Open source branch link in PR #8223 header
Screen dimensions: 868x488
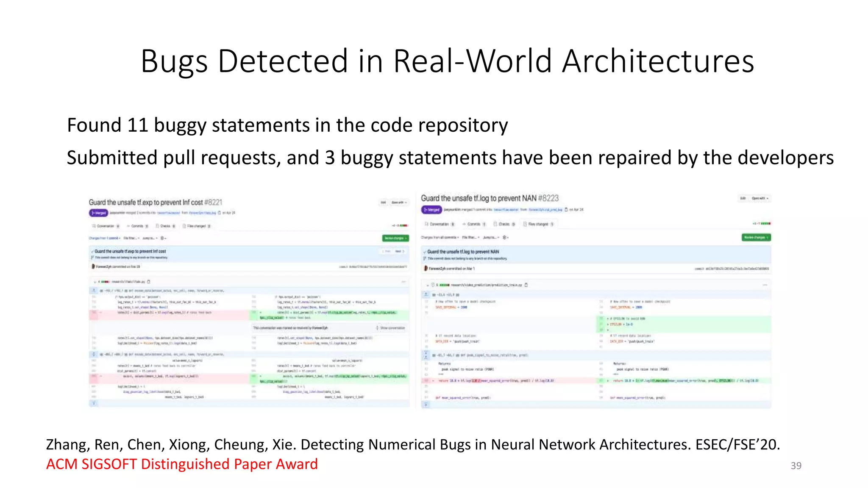pyautogui.click(x=545, y=210)
